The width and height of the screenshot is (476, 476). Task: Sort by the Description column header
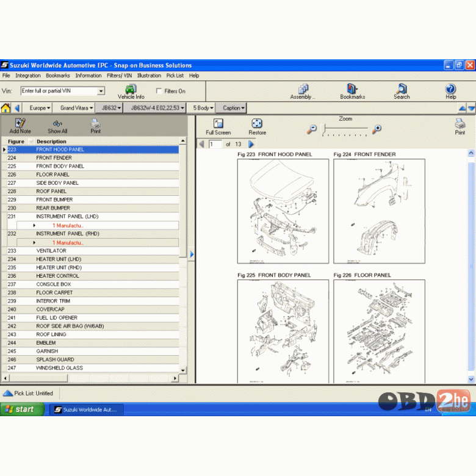pos(51,142)
